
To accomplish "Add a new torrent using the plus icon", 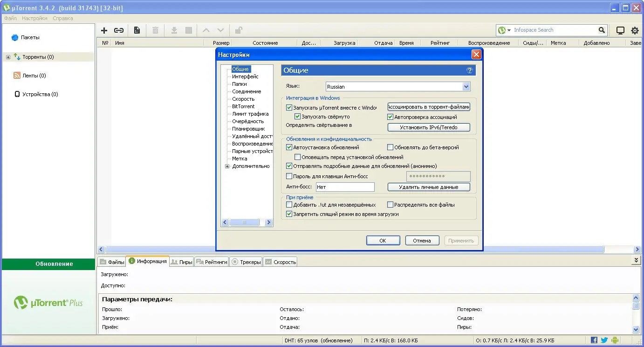I will (x=103, y=30).
